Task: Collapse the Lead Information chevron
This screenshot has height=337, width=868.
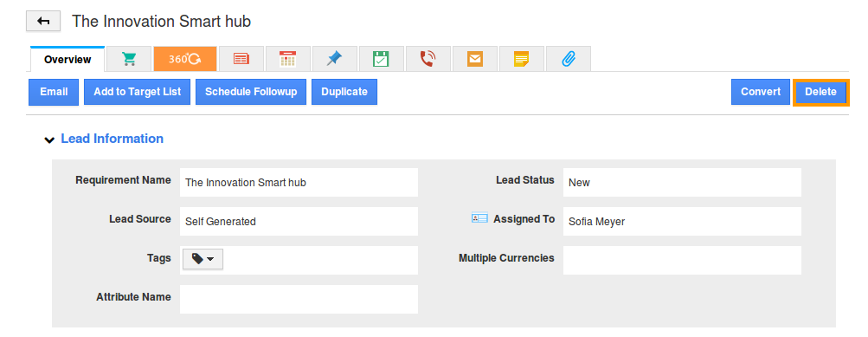Action: pyautogui.click(x=49, y=139)
